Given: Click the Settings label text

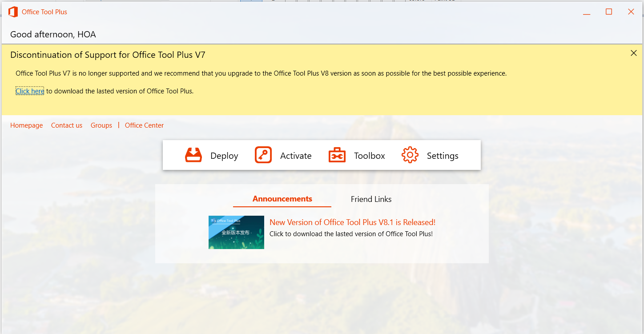Looking at the screenshot, I should (x=443, y=156).
